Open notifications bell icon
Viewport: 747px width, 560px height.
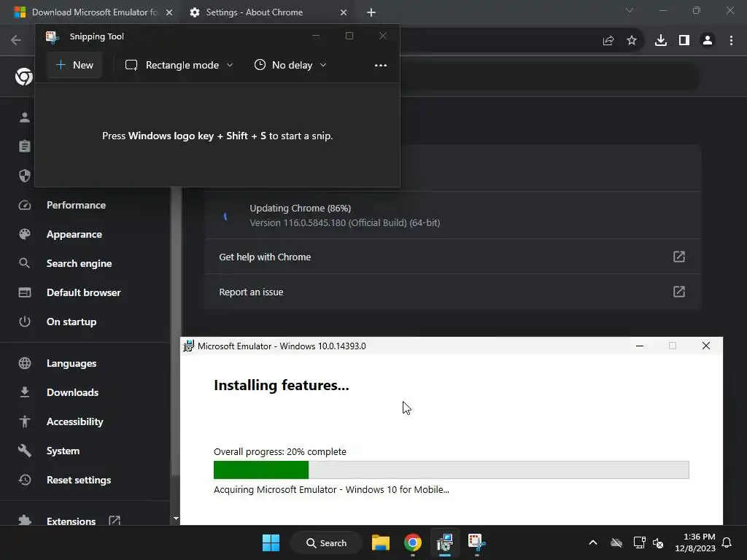[x=727, y=542]
